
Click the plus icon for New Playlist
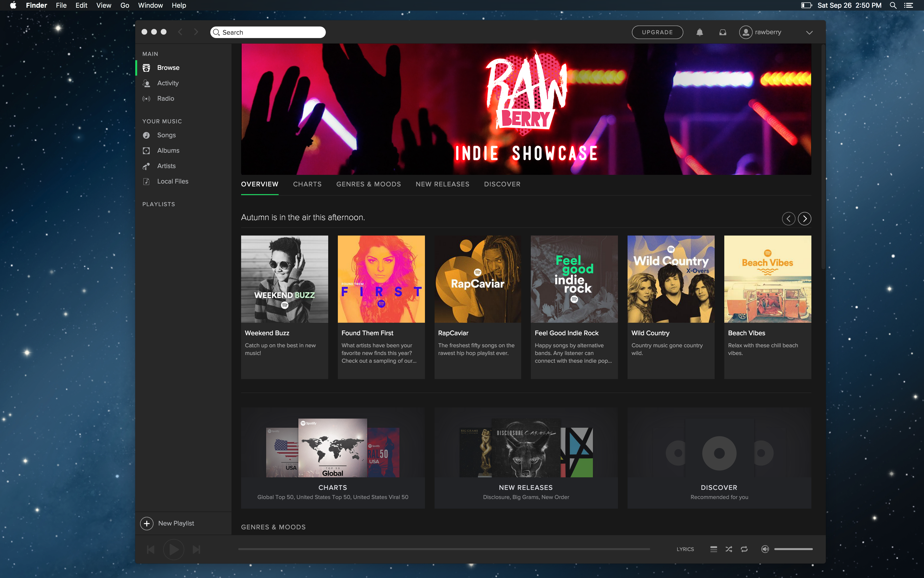pyautogui.click(x=147, y=523)
